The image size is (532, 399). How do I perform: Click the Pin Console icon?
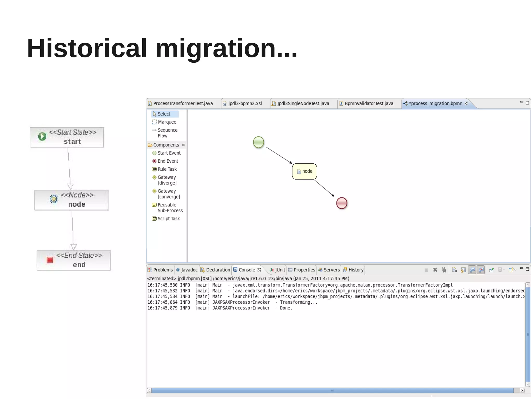[x=491, y=270]
